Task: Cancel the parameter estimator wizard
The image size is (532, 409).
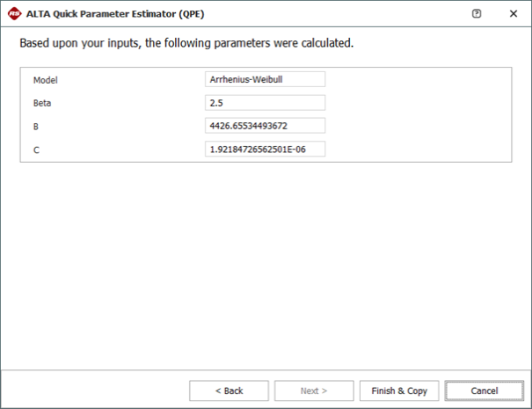Action: [x=484, y=391]
